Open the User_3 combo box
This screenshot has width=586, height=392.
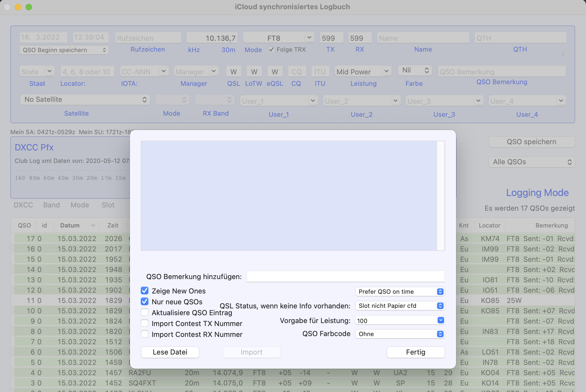click(478, 101)
